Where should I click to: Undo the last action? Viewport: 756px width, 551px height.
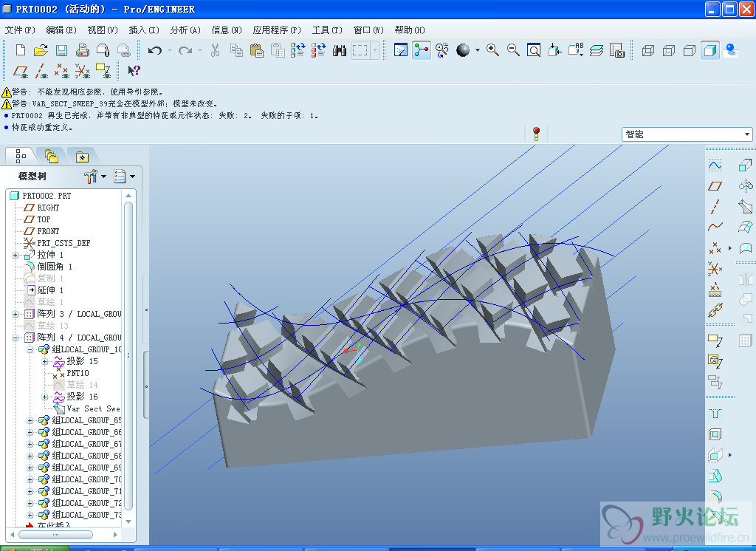click(x=154, y=50)
